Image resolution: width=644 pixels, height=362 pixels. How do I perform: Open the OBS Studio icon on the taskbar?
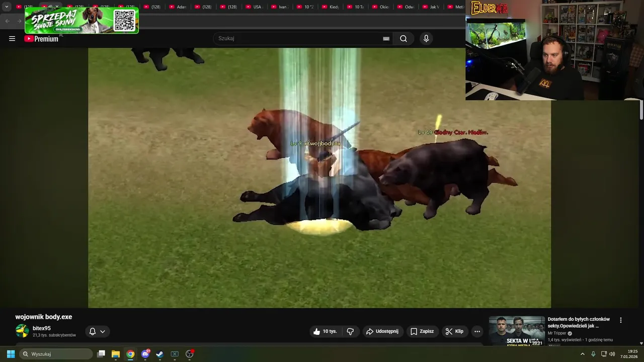pyautogui.click(x=190, y=354)
